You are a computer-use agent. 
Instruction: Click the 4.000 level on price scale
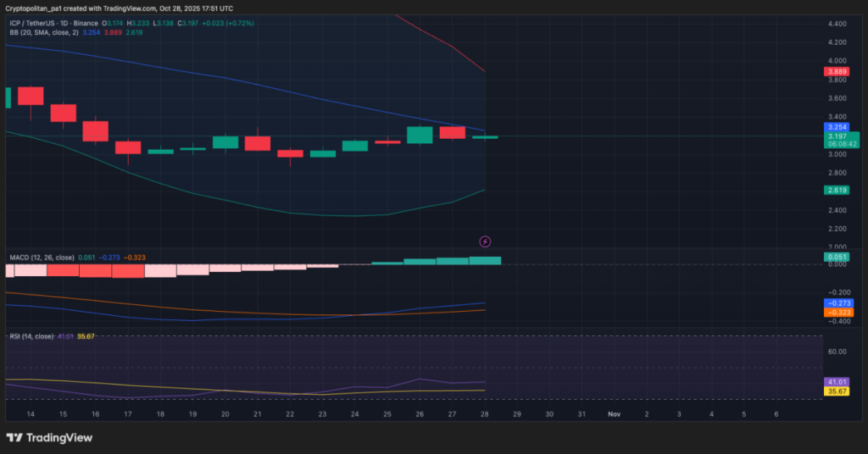[837, 61]
